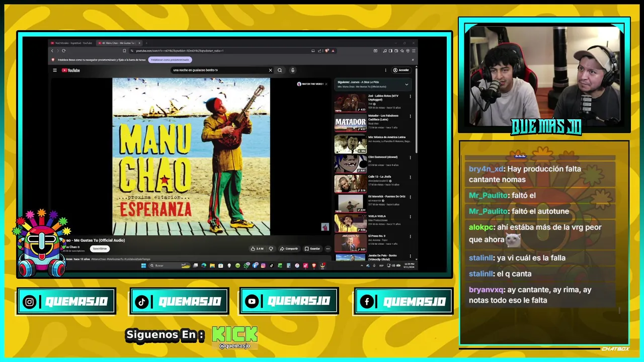Click the Instagram QUEMASJO overlay badge
This screenshot has width=644, height=362.
(66, 301)
